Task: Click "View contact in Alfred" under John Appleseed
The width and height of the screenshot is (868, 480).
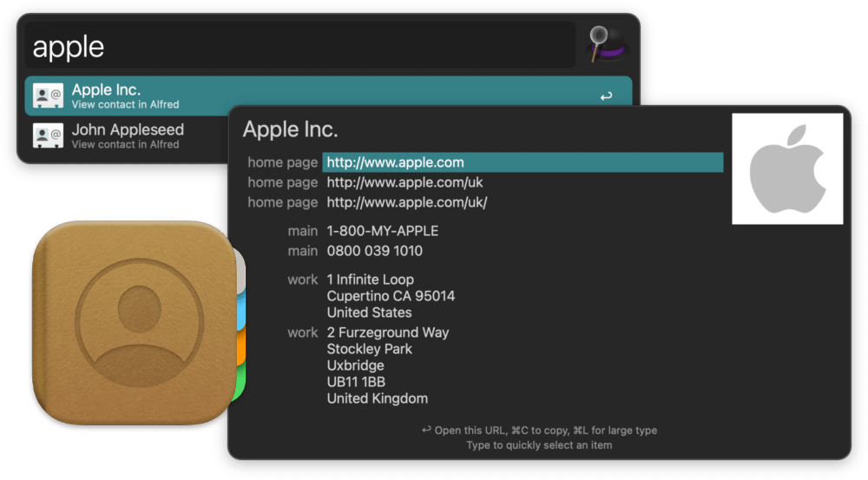Action: (125, 145)
